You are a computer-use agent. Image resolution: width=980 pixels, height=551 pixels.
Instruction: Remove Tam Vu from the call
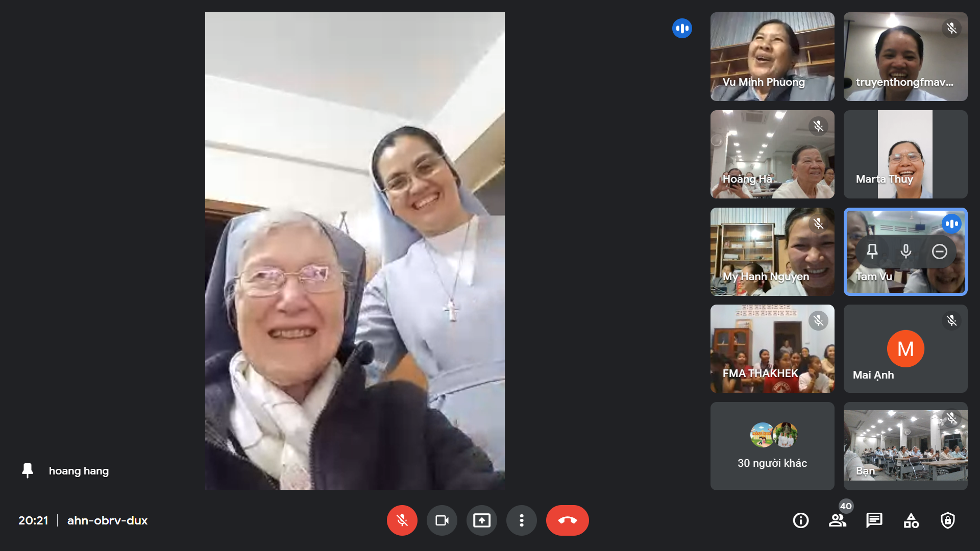coord(940,252)
